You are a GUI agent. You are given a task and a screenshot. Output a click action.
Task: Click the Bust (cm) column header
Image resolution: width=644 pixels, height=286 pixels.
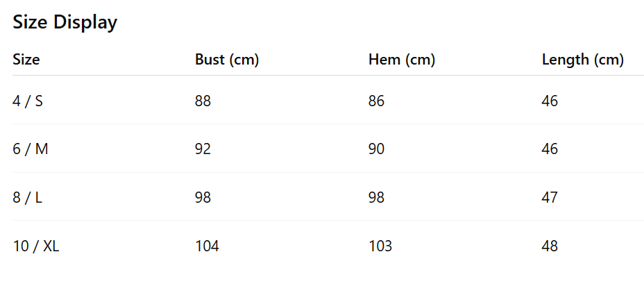227,60
